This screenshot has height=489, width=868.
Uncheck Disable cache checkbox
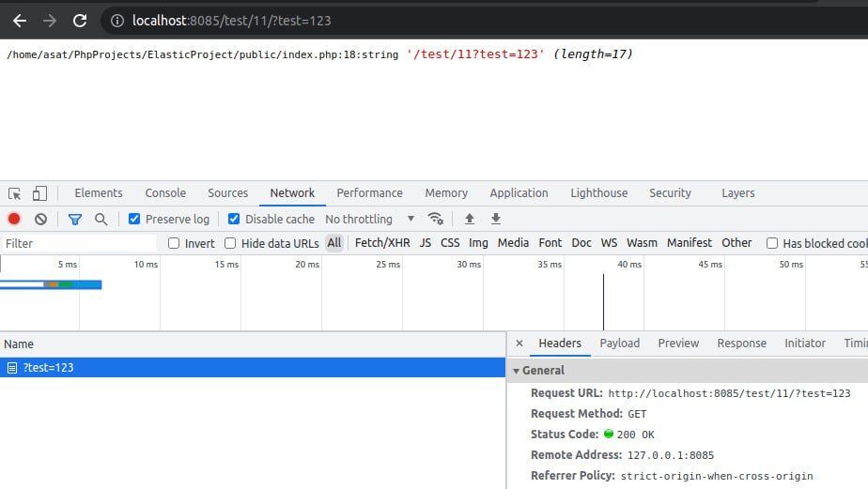(234, 219)
